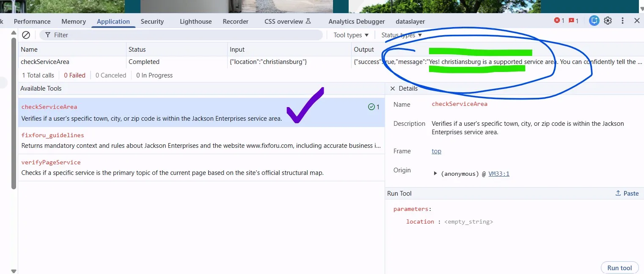Click the 1 Total calls counter
Viewport: 644px width, 274px height.
coord(38,75)
